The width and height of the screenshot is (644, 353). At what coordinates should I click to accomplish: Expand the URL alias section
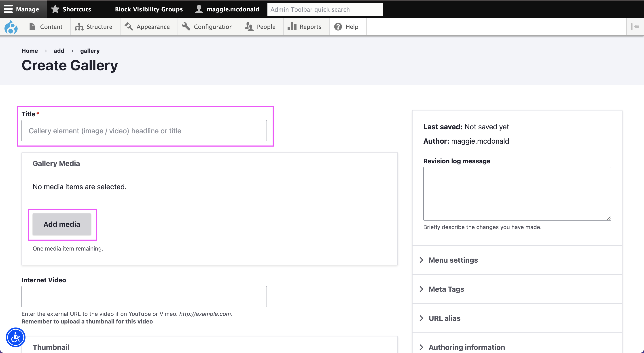[444, 318]
